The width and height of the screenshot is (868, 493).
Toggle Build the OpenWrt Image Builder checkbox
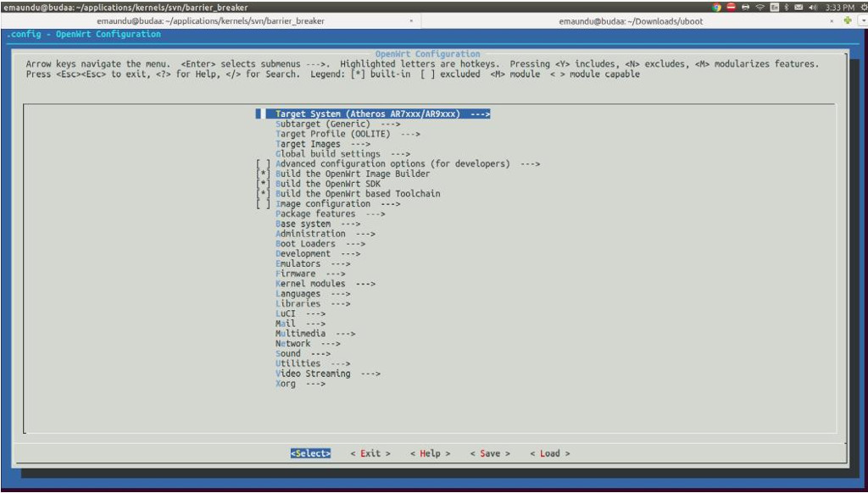pyautogui.click(x=263, y=174)
